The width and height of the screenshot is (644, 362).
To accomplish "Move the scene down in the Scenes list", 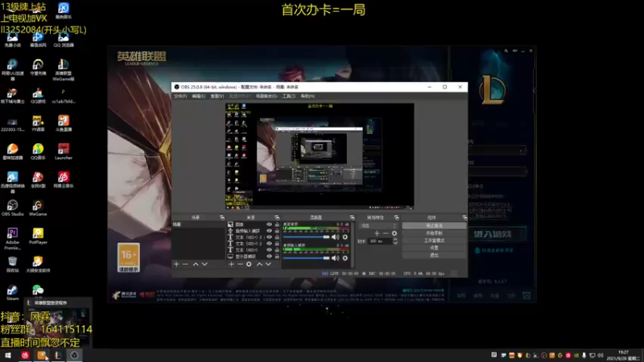I will [204, 265].
